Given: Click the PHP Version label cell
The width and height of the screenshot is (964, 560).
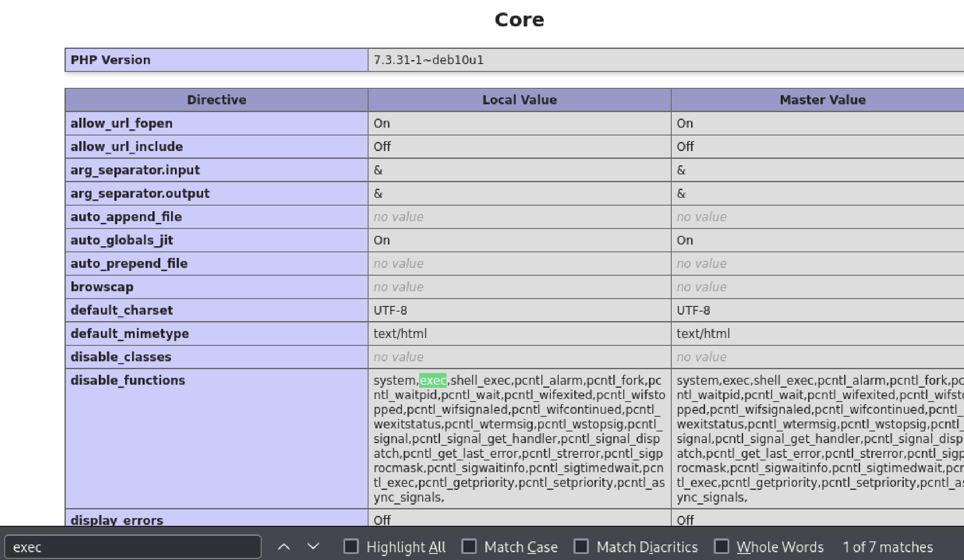Looking at the screenshot, I should pyautogui.click(x=111, y=60).
